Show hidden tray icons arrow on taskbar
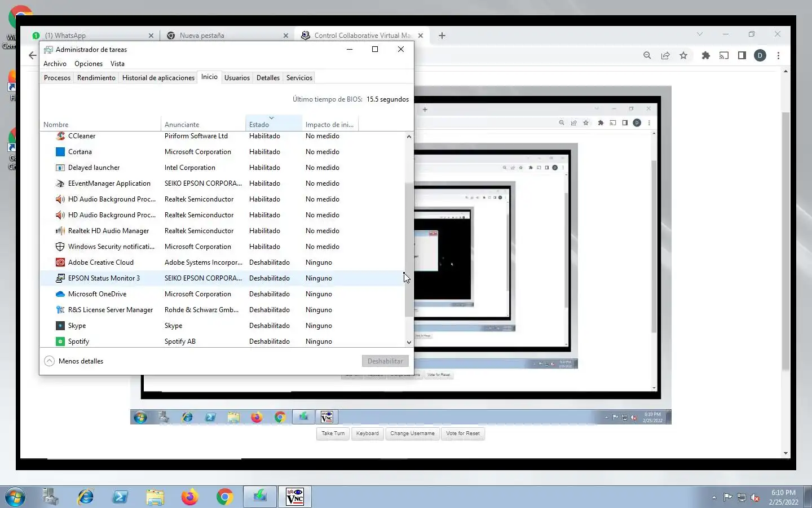 (714, 497)
